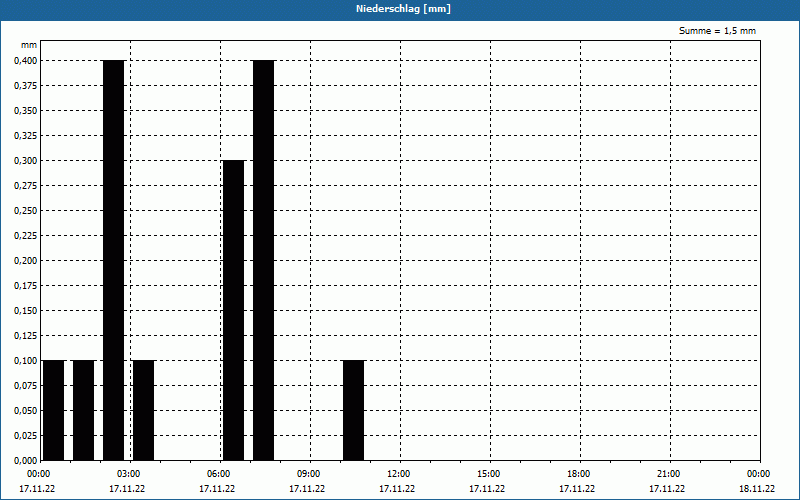Screen dimensions: 800x500
Task: Select the 0,325 y-axis value
Action: (26, 136)
